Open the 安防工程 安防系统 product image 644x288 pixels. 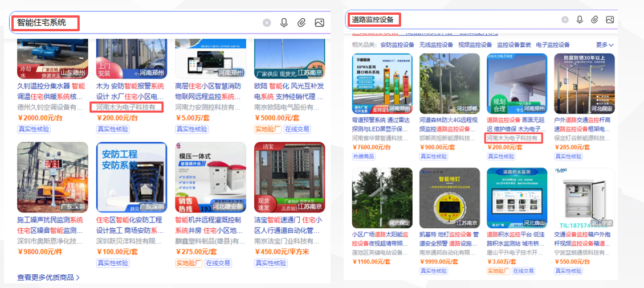[x=131, y=177]
